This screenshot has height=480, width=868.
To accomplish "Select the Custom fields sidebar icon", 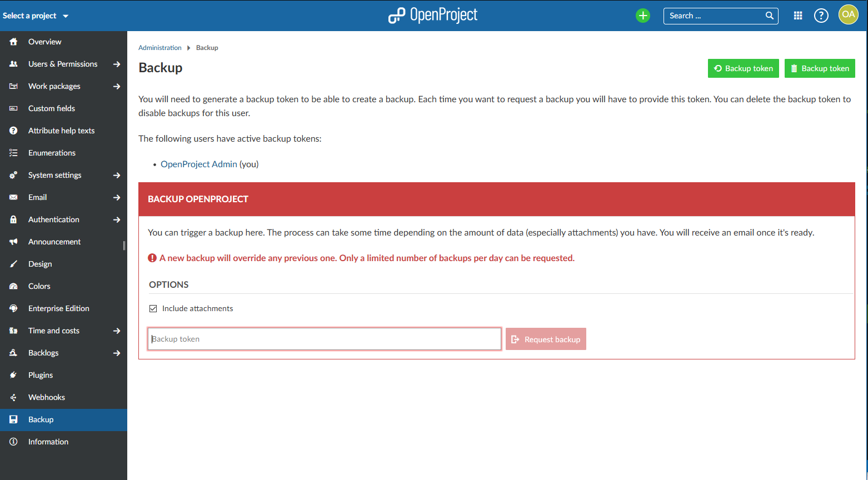I will point(13,108).
